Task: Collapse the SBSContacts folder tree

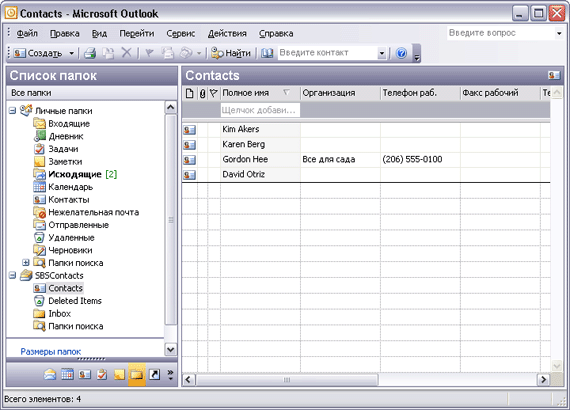Action: coord(12,275)
